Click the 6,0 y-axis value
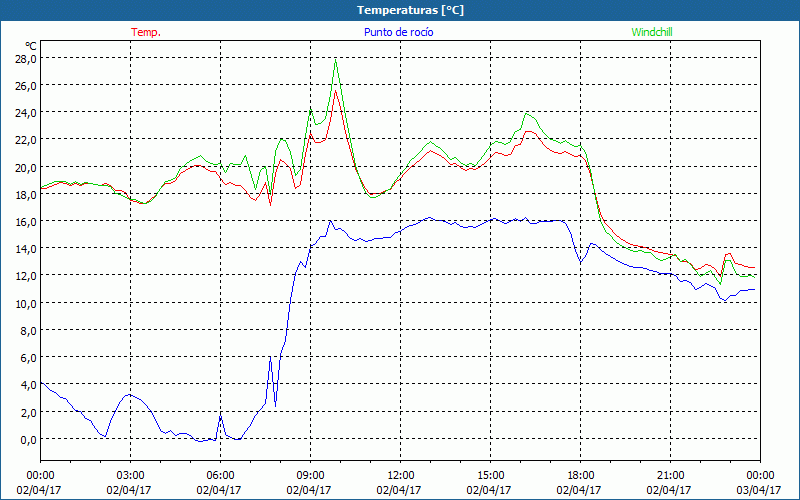800x500 pixels. [28, 358]
